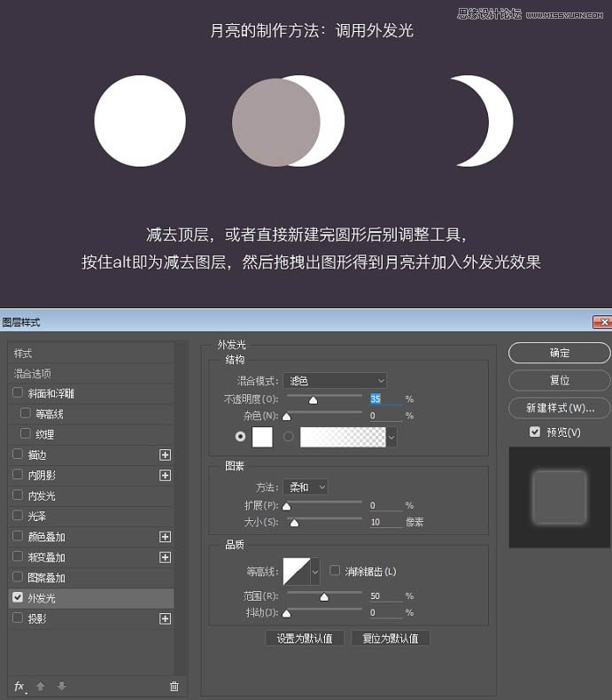The width and height of the screenshot is (612, 700).
Task: Click 设置为默认值 button
Action: tap(305, 638)
